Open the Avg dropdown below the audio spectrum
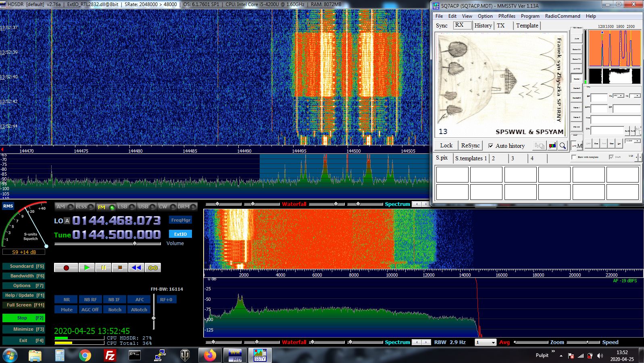The width and height of the screenshot is (644, 363). (x=486, y=342)
